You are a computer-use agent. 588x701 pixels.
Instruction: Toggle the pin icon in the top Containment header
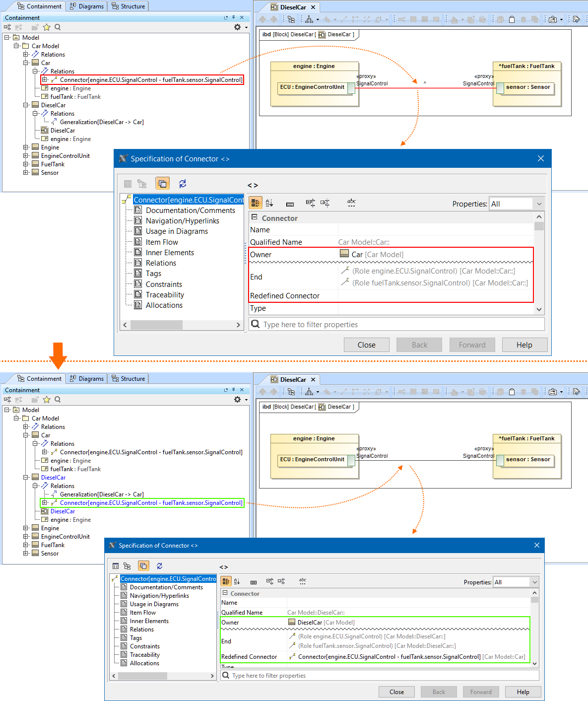point(234,18)
